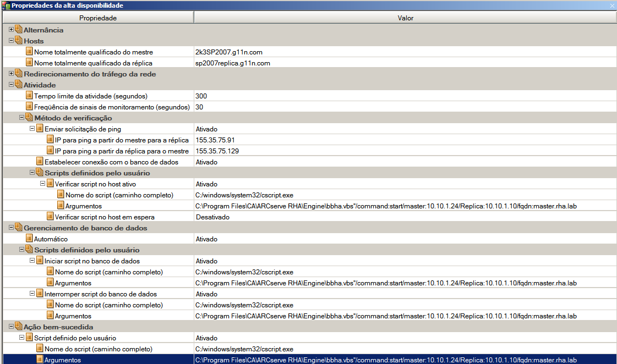
Task: Click icon beside Nome totalmente qualificado do mestre
Action: click(x=29, y=52)
